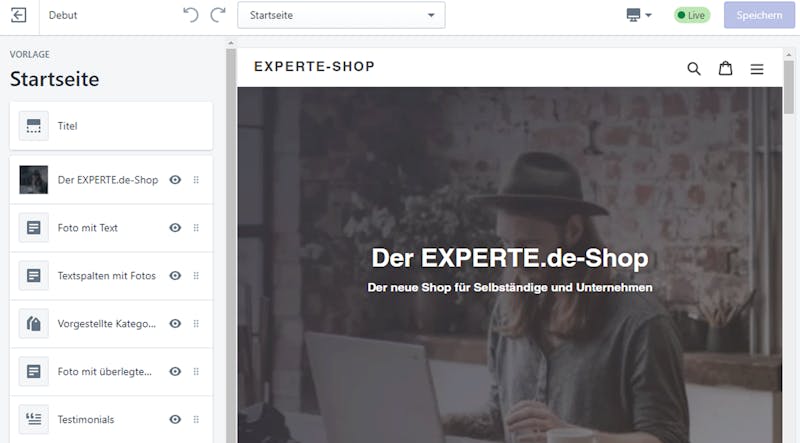The width and height of the screenshot is (800, 443).
Task: Click the scroll-up arrow of the preview scrollbar
Action: 789,54
